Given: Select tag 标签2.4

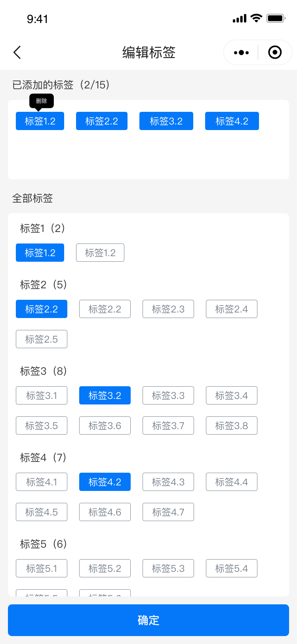Looking at the screenshot, I should tap(232, 309).
